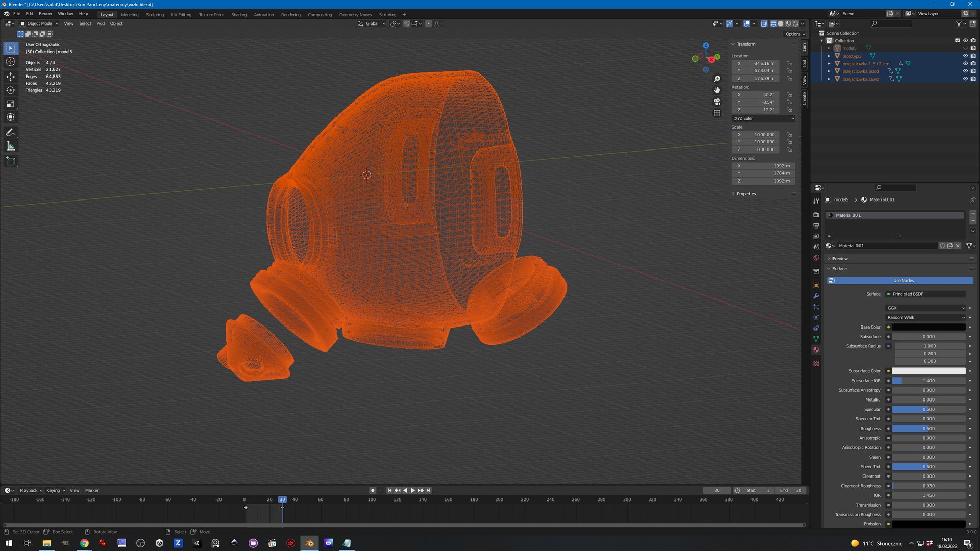Image resolution: width=980 pixels, height=551 pixels.
Task: Toggle visibility of przejsciowka zawor
Action: (x=965, y=79)
